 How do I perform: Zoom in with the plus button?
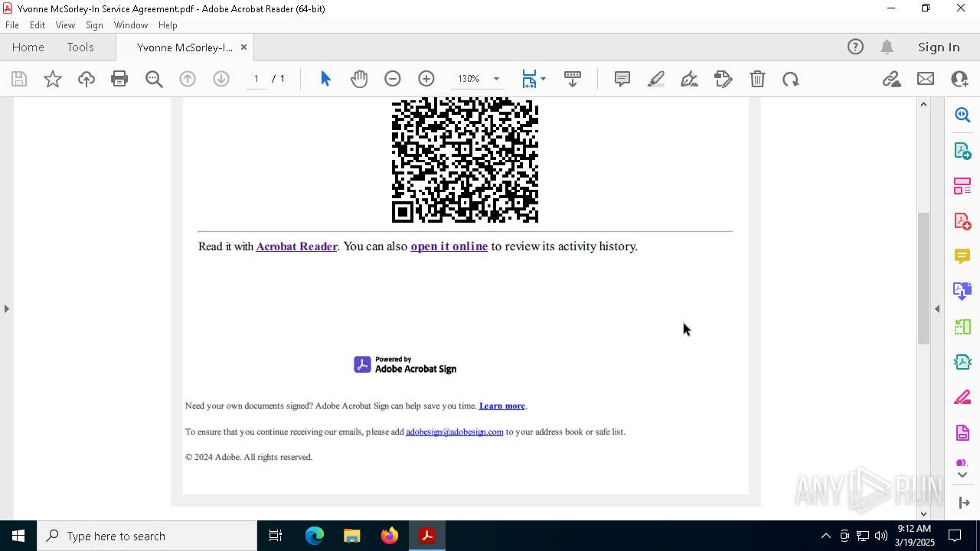(426, 79)
